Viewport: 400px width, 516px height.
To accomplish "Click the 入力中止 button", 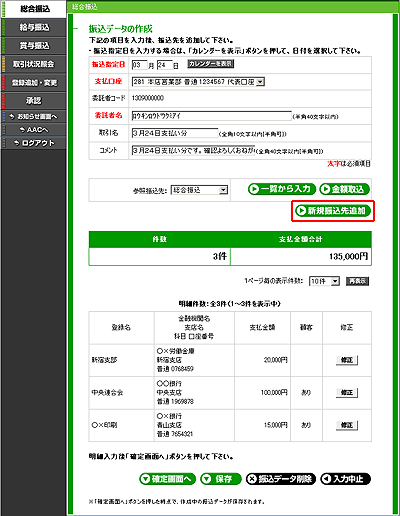I will coord(345,479).
